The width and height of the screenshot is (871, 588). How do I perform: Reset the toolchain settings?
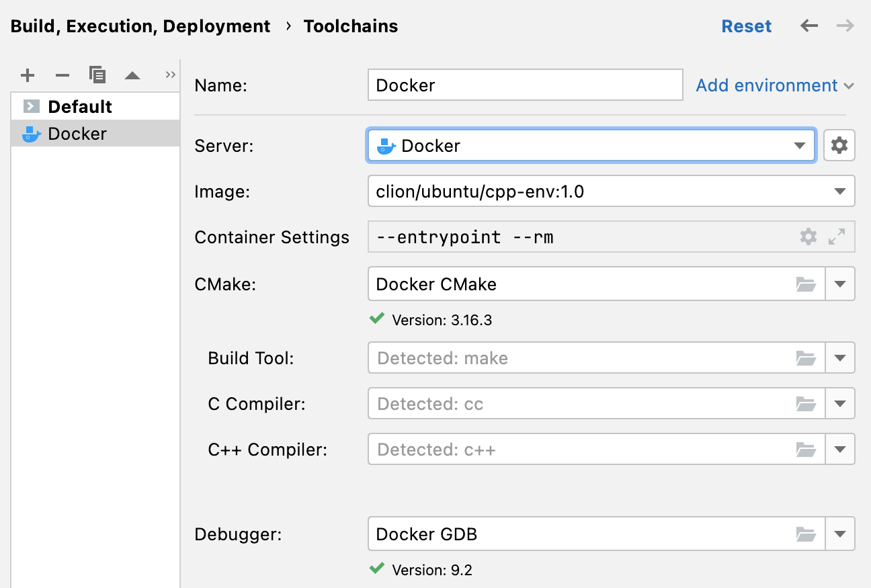[x=746, y=26]
